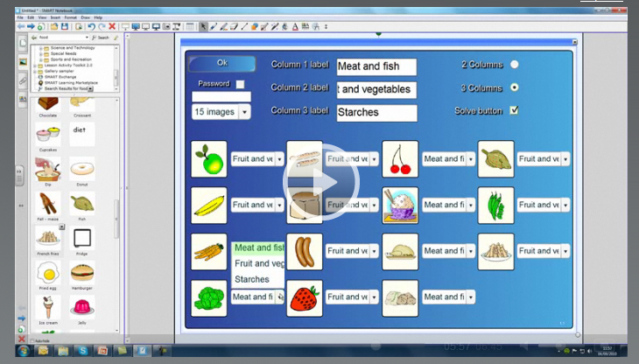Open the PowerPoint taskbar icon
This screenshot has width=639, height=364.
click(x=102, y=351)
